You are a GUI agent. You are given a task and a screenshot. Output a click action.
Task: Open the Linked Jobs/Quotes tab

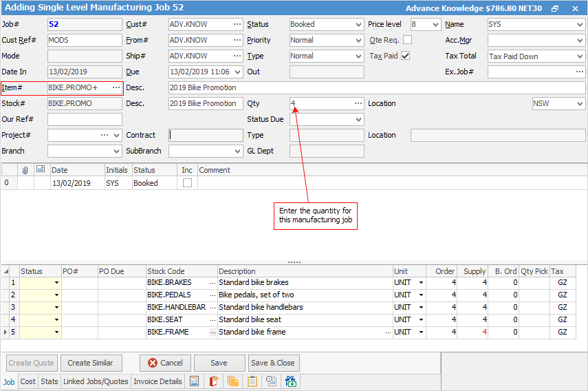96,381
